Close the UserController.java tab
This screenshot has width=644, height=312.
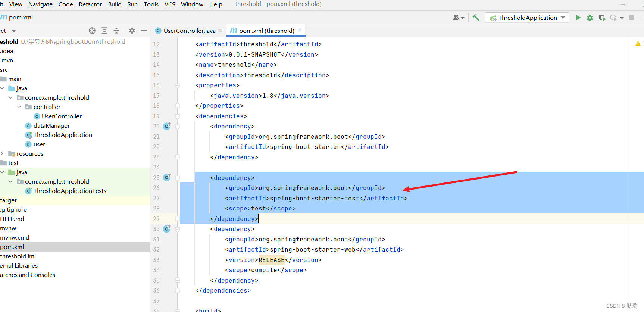tap(221, 31)
